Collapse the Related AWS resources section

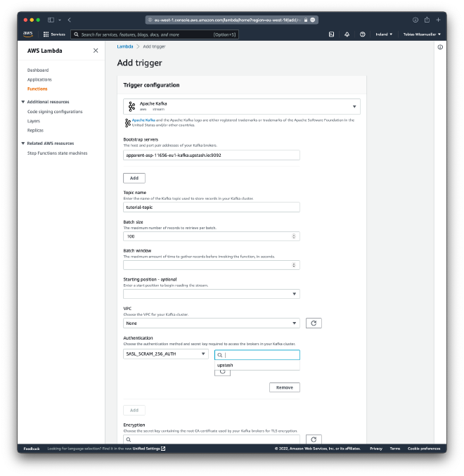(x=22, y=143)
